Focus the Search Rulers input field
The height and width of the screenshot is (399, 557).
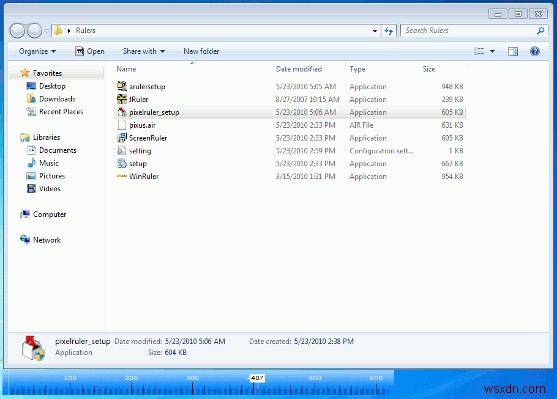469,31
